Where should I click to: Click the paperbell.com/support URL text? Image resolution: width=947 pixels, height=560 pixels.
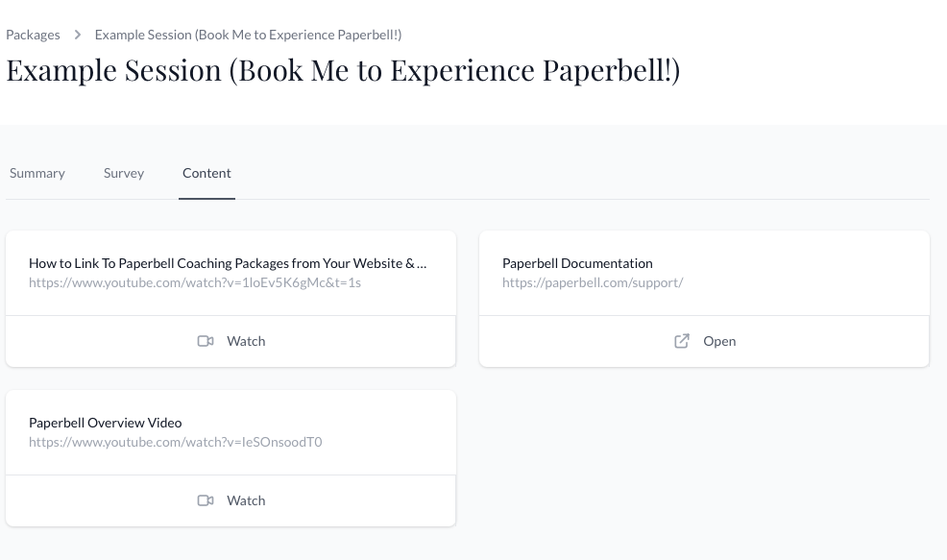tap(593, 282)
